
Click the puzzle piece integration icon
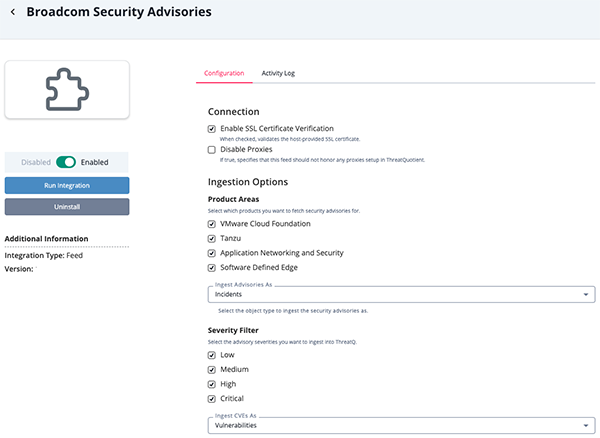coord(67,90)
